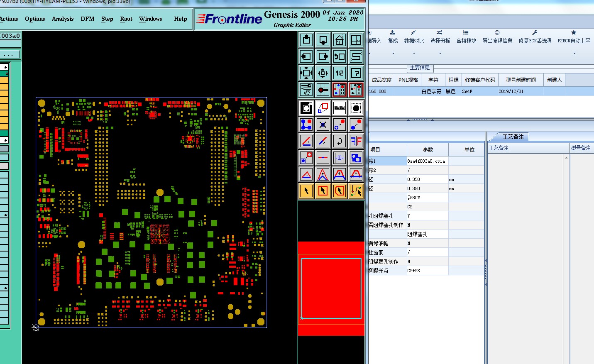Click the 型号创建时间 column header
The width and height of the screenshot is (594, 364).
pyautogui.click(x=521, y=80)
